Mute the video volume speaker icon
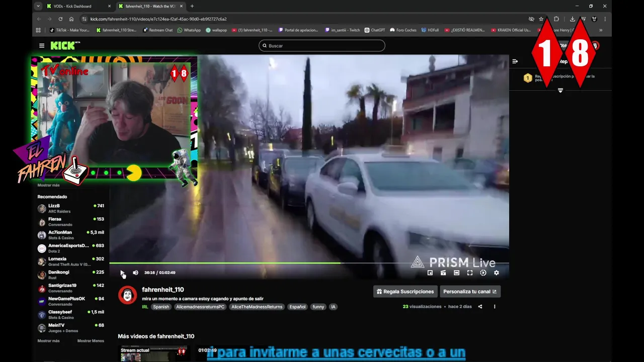The width and height of the screenshot is (644, 362). tap(135, 273)
